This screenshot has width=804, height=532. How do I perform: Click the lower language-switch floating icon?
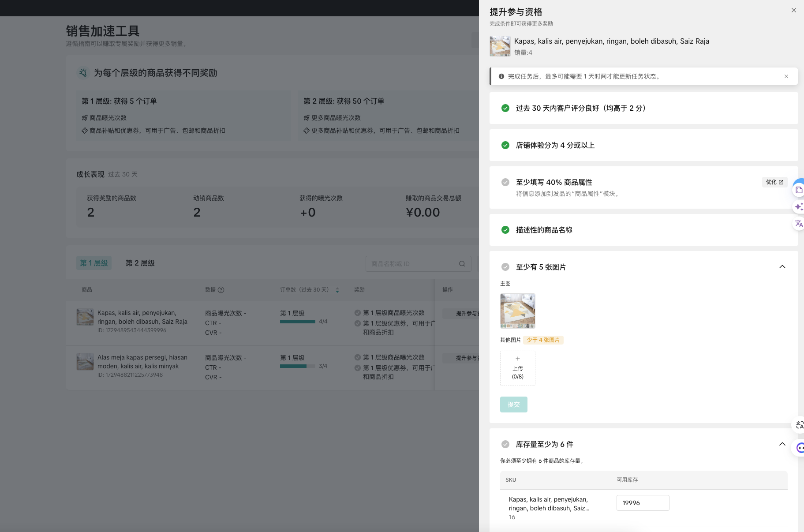point(799,425)
